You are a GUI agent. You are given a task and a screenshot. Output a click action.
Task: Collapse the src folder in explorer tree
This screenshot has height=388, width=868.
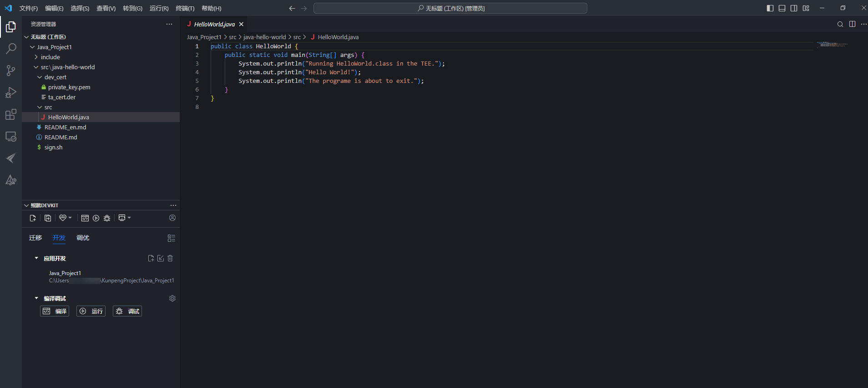click(x=40, y=107)
